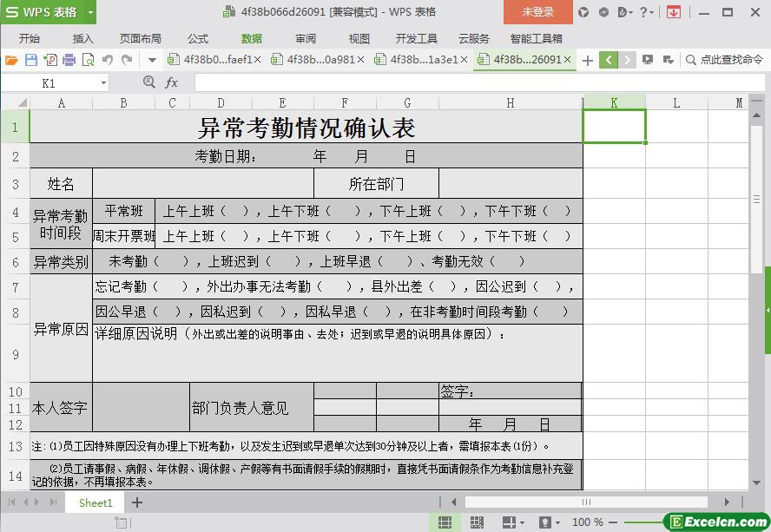Screen dimensions: 771x532
Task: Click the save icon in quick toolbar
Action: pos(30,60)
